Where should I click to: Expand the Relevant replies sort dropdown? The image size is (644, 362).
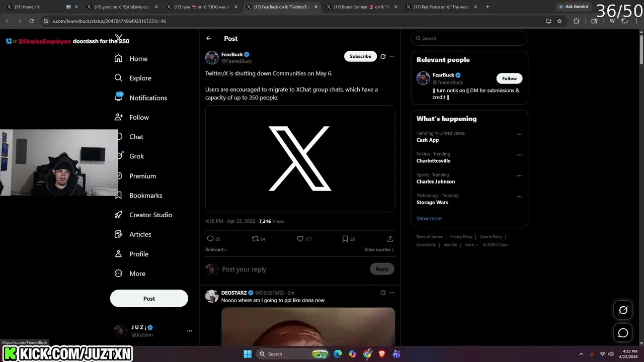[x=216, y=249]
